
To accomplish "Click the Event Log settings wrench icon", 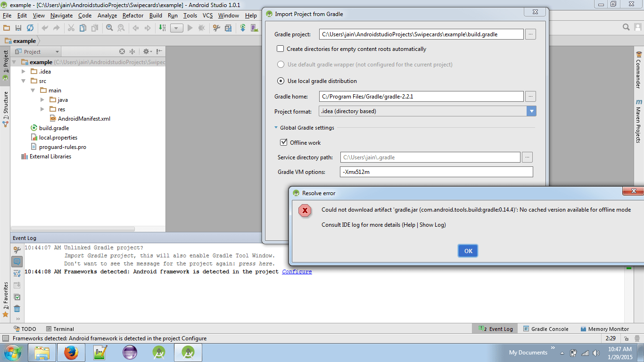I will [17, 250].
